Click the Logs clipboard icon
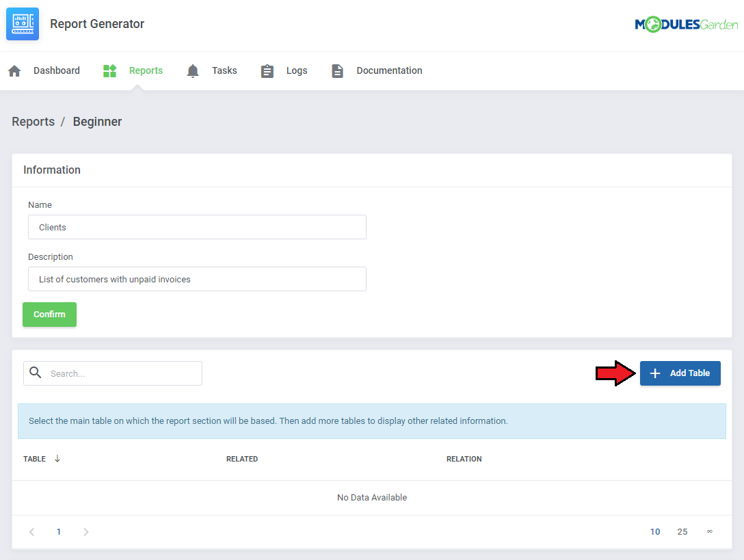 click(267, 70)
